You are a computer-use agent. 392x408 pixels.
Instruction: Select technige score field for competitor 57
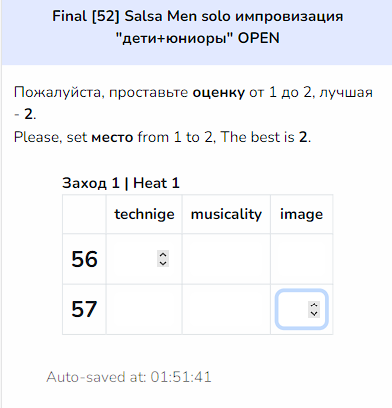coord(144,309)
